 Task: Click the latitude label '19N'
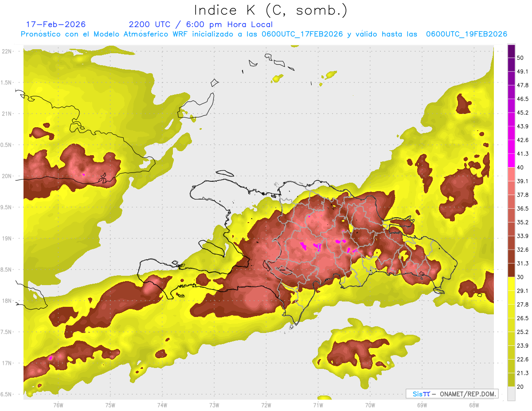click(7, 238)
